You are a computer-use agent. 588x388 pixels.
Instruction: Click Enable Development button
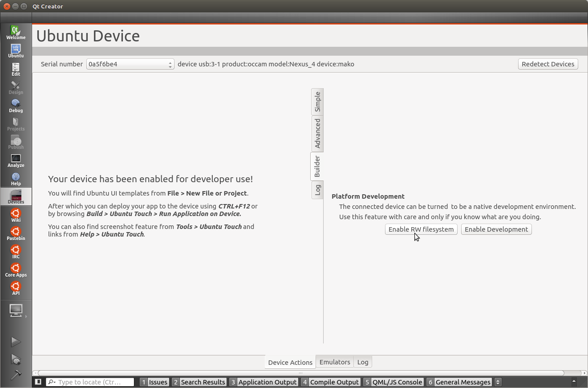click(496, 229)
